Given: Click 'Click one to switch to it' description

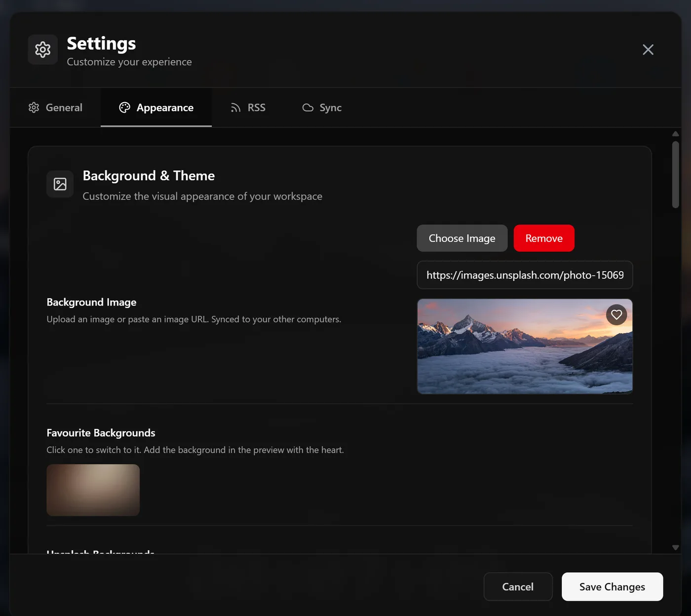Looking at the screenshot, I should tap(195, 450).
